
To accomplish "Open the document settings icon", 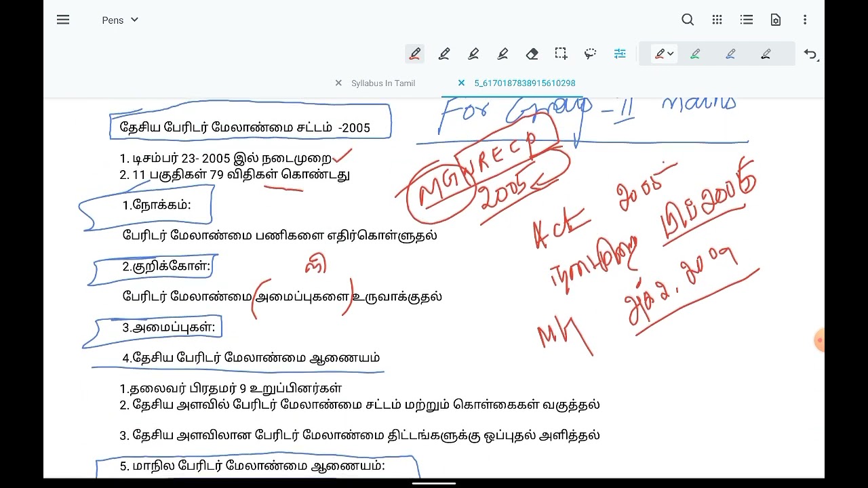I will click(776, 20).
